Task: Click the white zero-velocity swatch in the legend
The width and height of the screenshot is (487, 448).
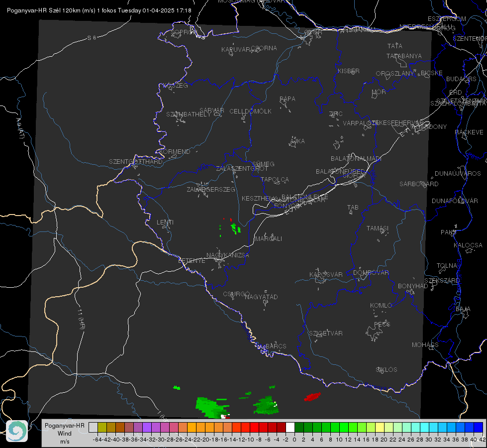Action: pyautogui.click(x=290, y=427)
